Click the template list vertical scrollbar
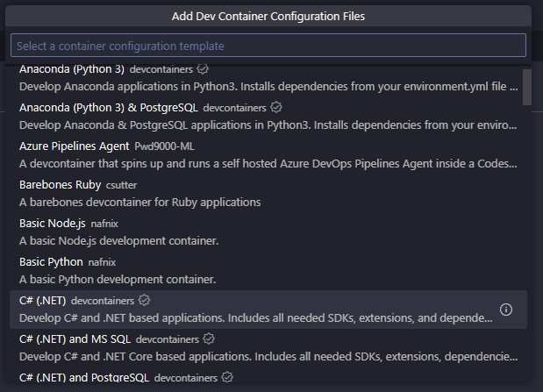The width and height of the screenshot is (543, 392). (526, 86)
